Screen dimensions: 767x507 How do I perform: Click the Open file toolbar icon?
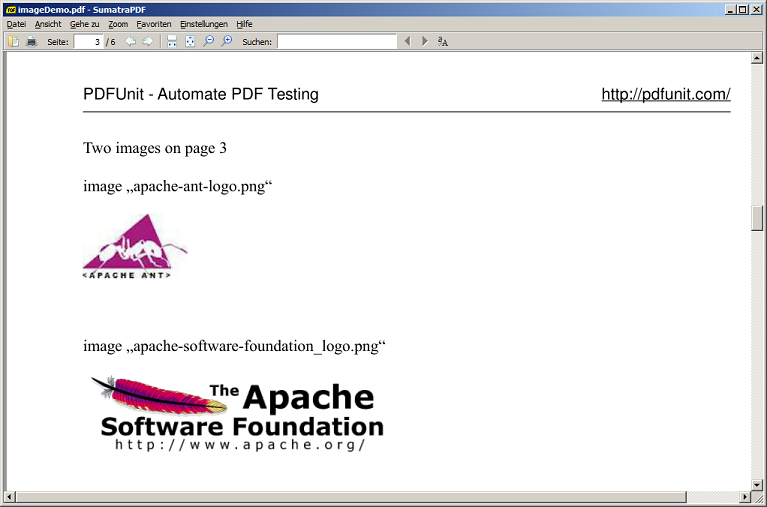coord(13,41)
